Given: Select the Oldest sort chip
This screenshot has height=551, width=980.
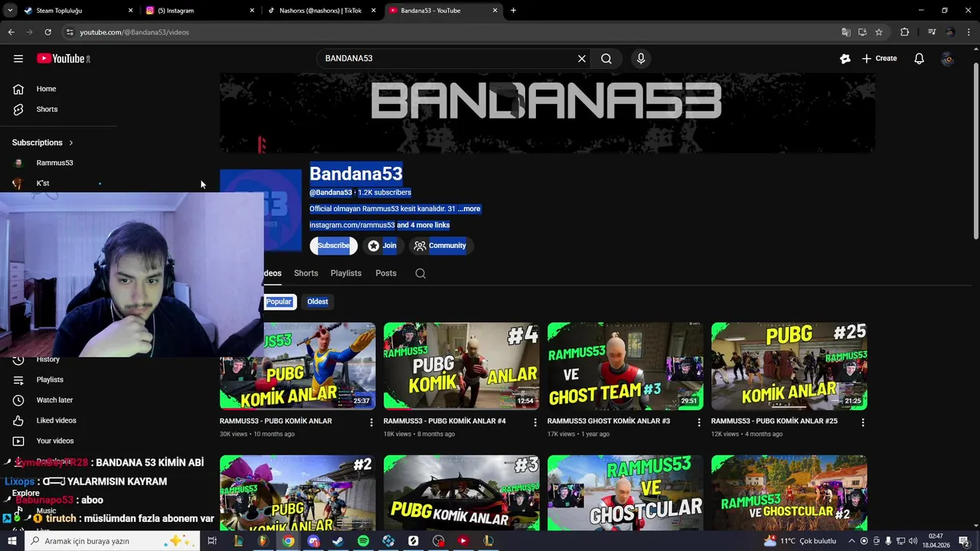Looking at the screenshot, I should [318, 302].
